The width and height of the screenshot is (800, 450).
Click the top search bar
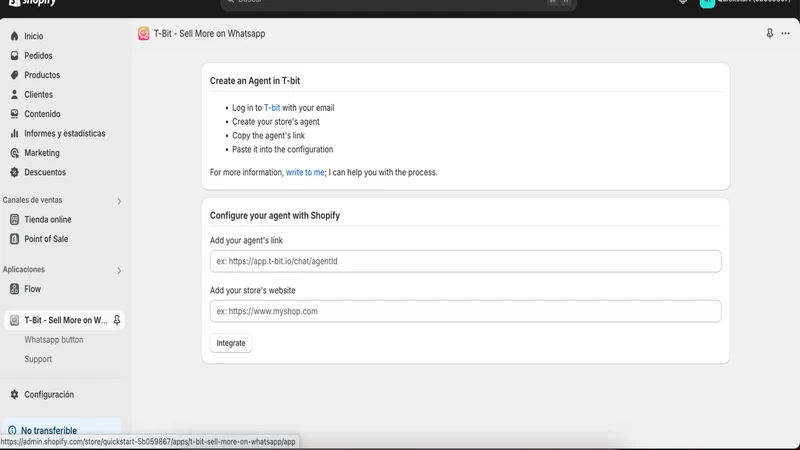[x=398, y=3]
